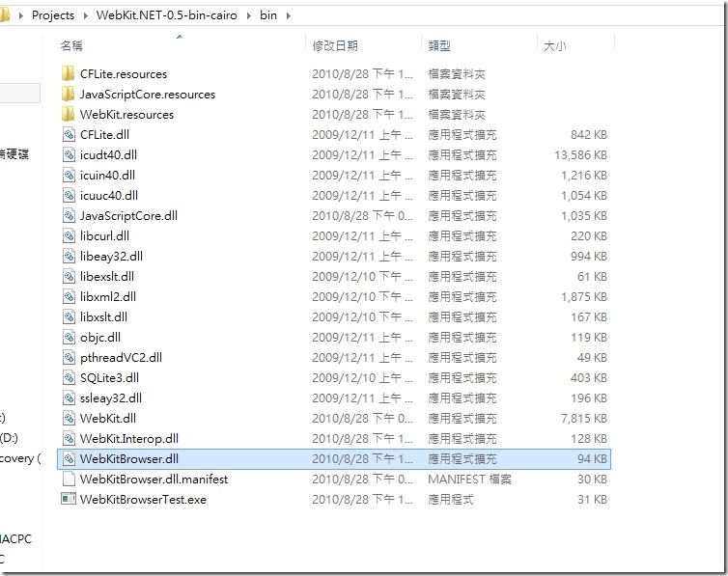The image size is (728, 576).
Task: Click the 13,586 KB size value
Action: 580,155
